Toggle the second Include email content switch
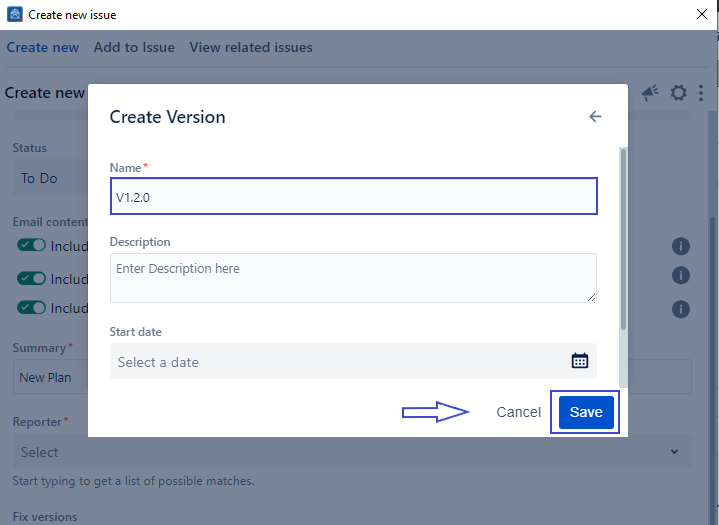 click(32, 279)
